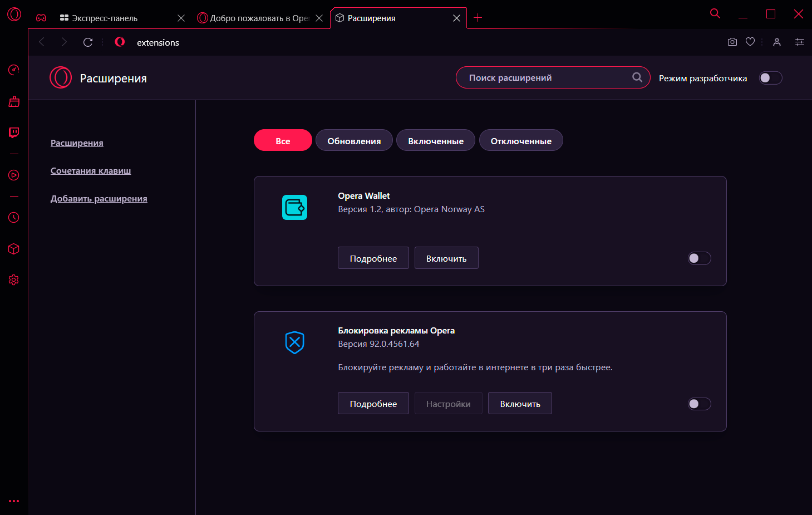Open the Opera GX main menu logo

14,14
